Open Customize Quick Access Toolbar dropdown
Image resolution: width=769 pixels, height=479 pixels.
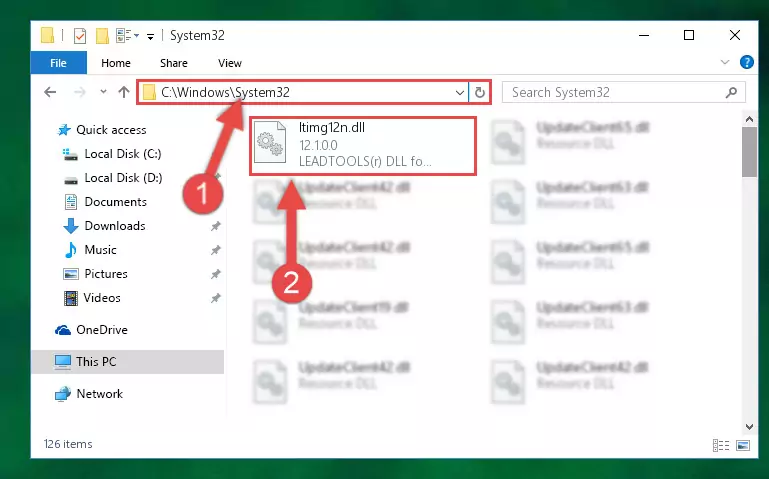pyautogui.click(x=151, y=36)
